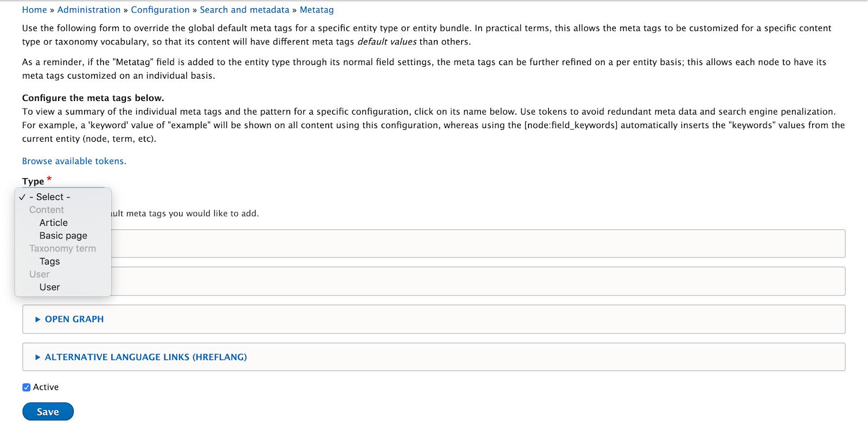Screen dimensions: 868x441
Task: Go to the Home breadcrumb
Action: [x=34, y=10]
